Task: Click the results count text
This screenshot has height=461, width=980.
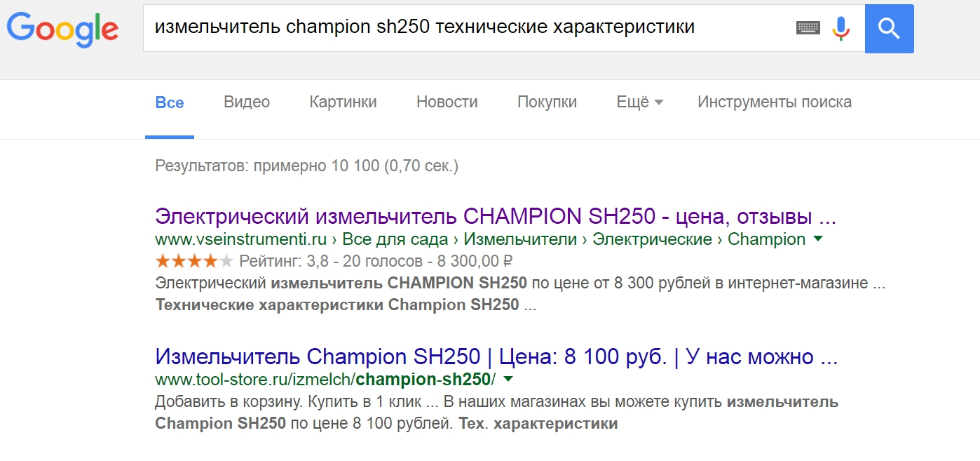Action: coord(306,166)
